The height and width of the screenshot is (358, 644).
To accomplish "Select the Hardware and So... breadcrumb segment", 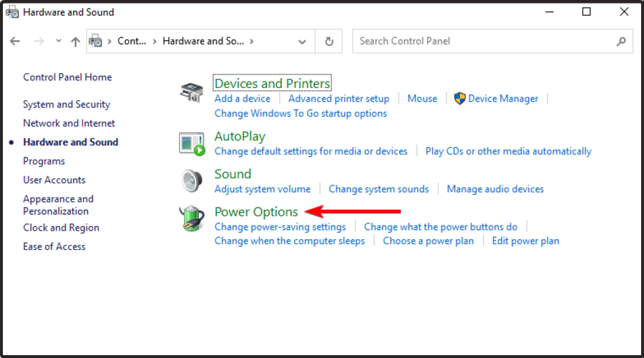I will [203, 41].
